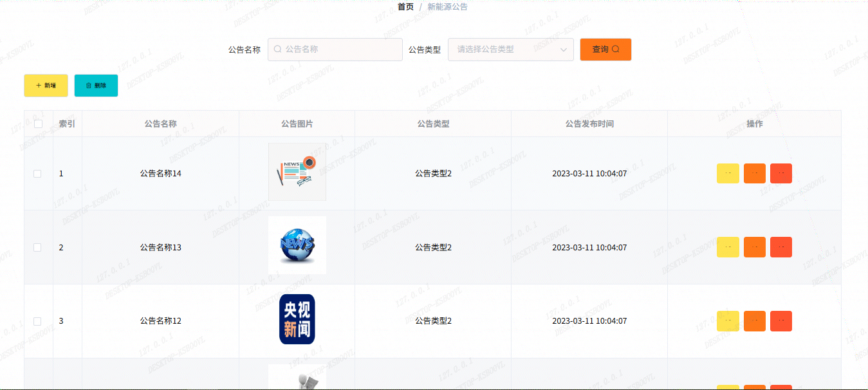Click the cell text 公告名称14
Viewport: 868px width, 390px height.
(x=161, y=174)
